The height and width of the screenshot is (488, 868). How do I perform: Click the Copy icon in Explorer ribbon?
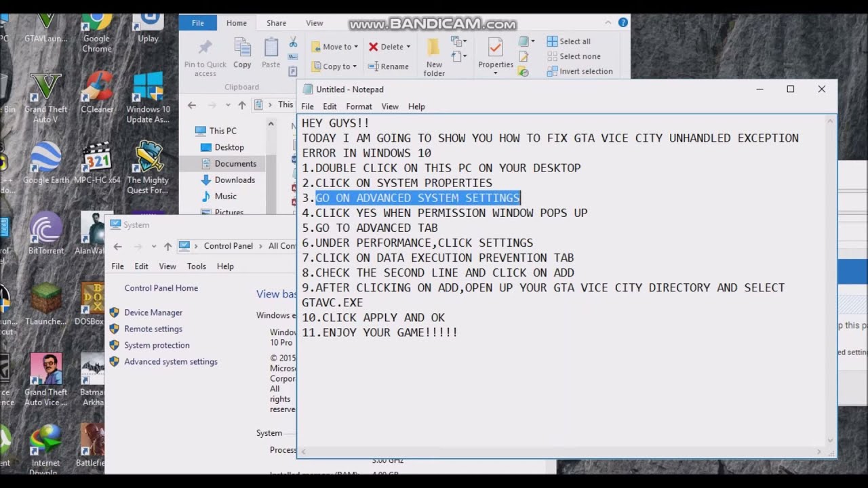click(x=242, y=47)
